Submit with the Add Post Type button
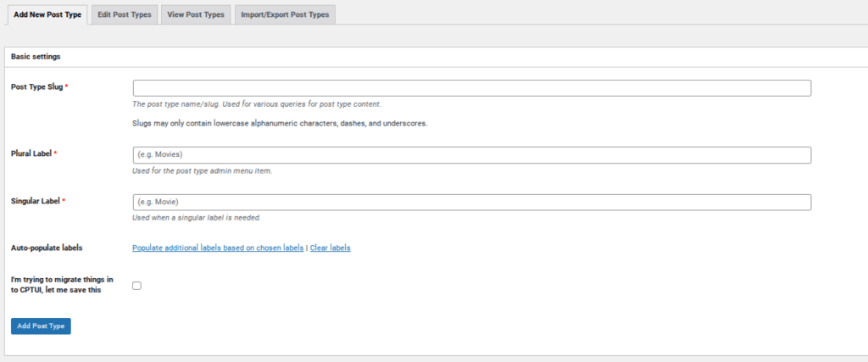 (x=41, y=326)
